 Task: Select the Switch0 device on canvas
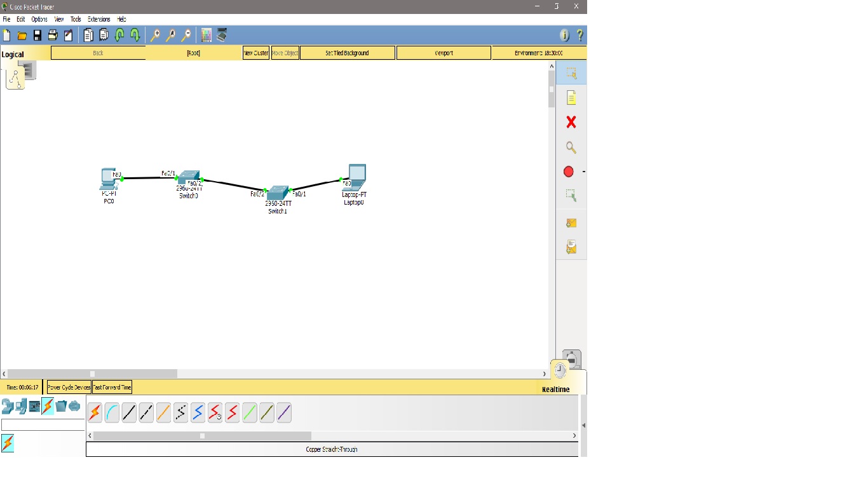[189, 178]
